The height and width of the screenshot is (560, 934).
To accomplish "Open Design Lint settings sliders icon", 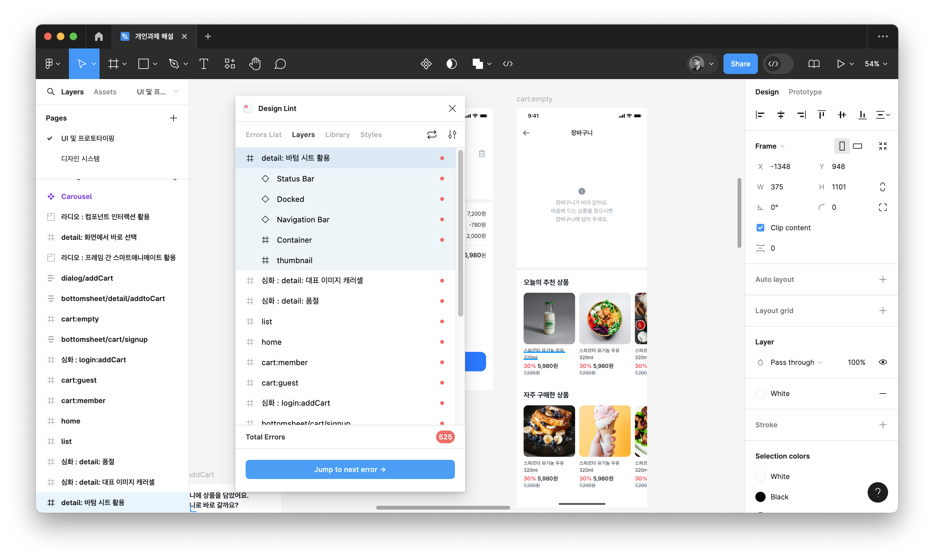I will pyautogui.click(x=452, y=135).
